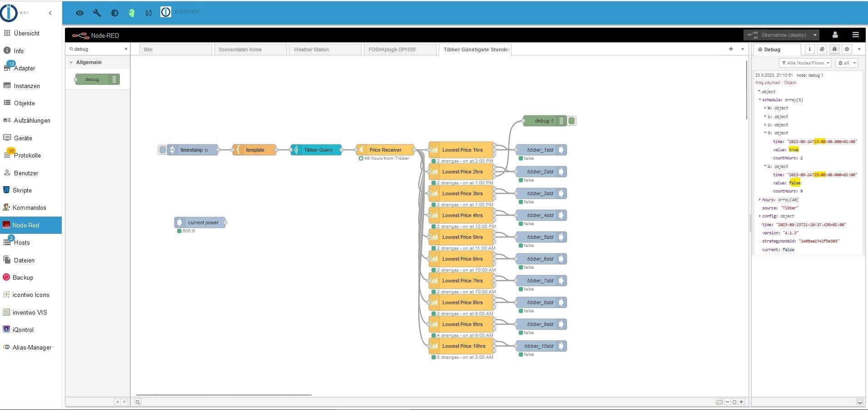Screen dimensions: 868x410
Task: Open the Backup page
Action: (31, 277)
